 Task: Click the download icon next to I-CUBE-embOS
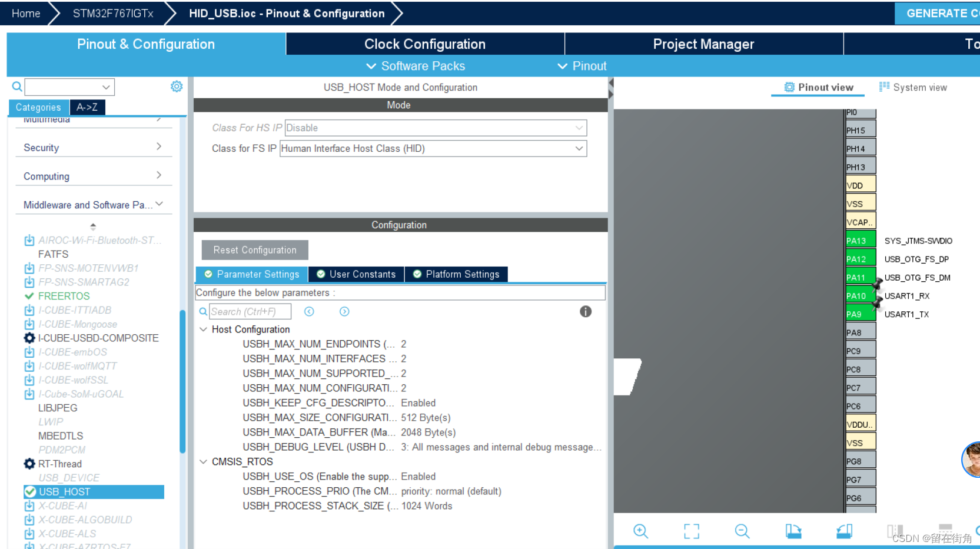pos(29,352)
